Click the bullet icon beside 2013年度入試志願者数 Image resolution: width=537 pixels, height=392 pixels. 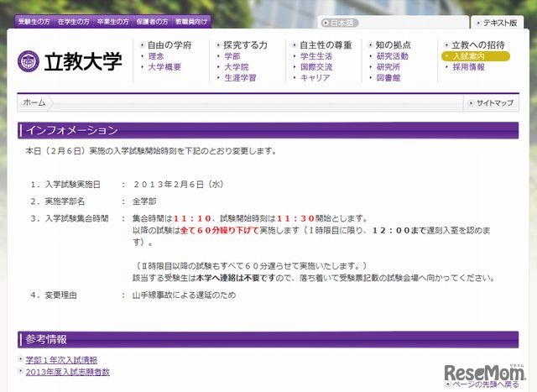point(21,371)
